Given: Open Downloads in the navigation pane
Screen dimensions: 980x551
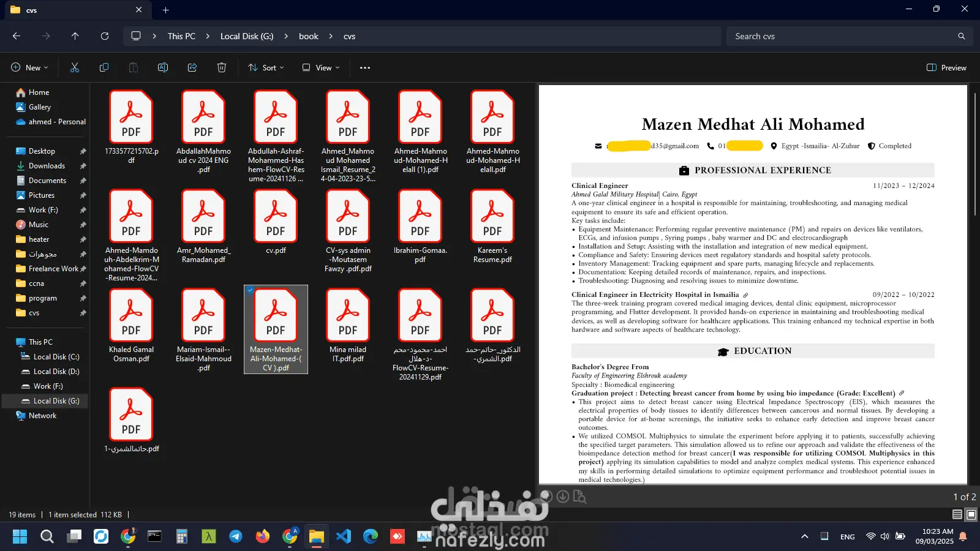Looking at the screenshot, I should click(45, 166).
